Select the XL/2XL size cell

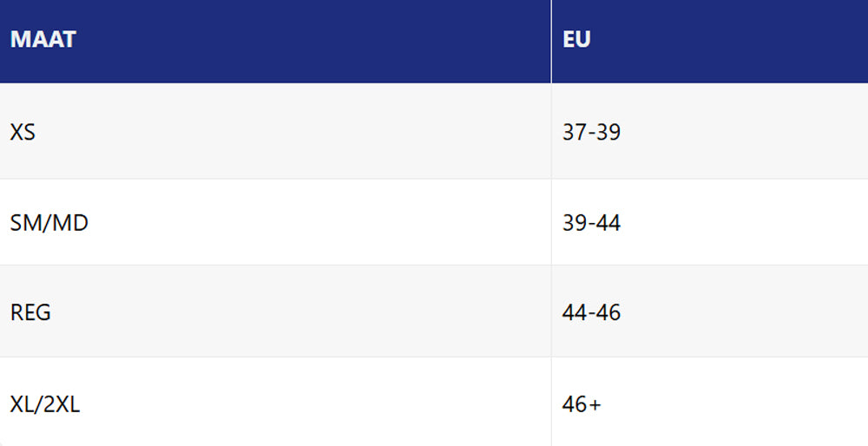[x=45, y=403]
